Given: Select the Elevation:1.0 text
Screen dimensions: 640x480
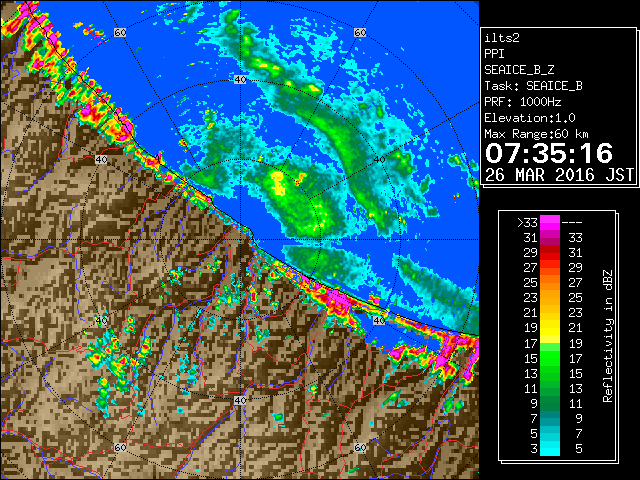Looking at the screenshot, I should (530, 118).
